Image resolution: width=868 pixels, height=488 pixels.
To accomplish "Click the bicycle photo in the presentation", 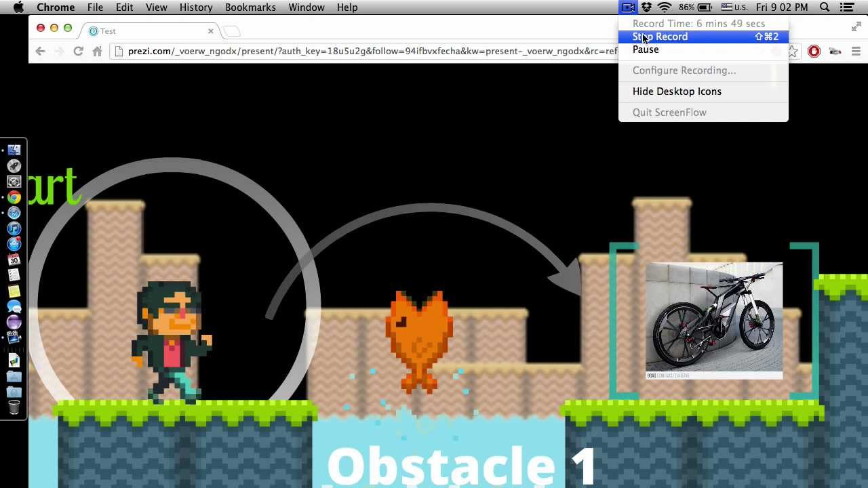I will [713, 317].
